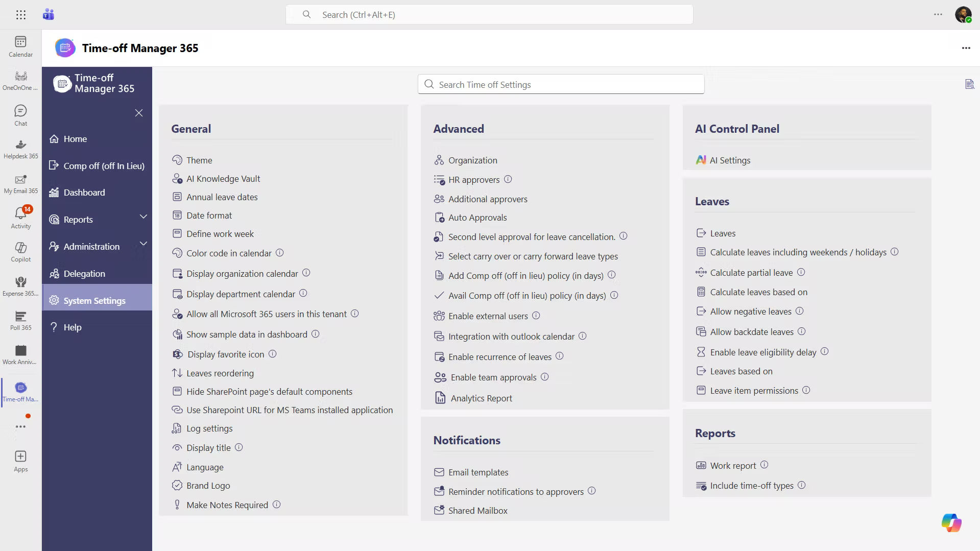Open the Copilot floating icon
Screen dimensions: 980x551
point(951,522)
